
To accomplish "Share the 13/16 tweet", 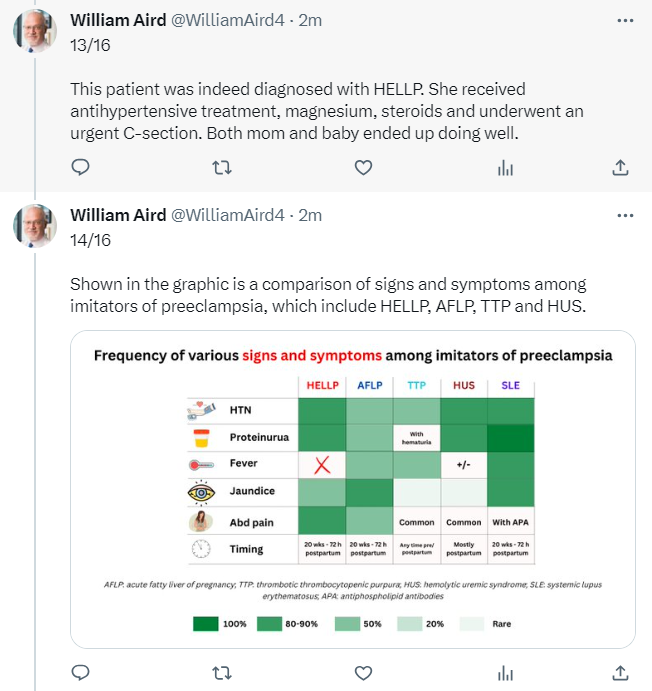I will pyautogui.click(x=620, y=167).
